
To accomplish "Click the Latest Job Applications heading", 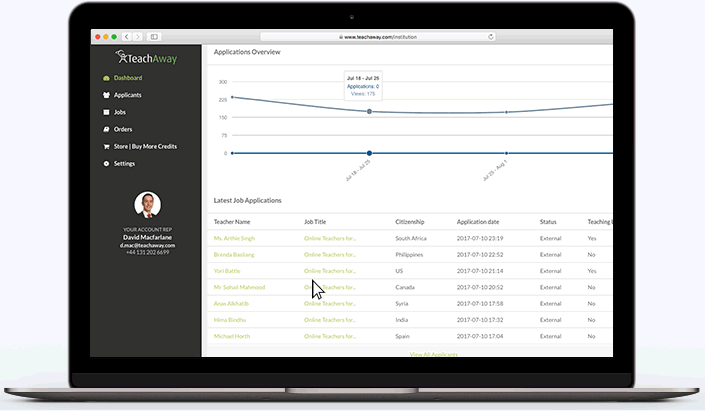I will coord(247,201).
